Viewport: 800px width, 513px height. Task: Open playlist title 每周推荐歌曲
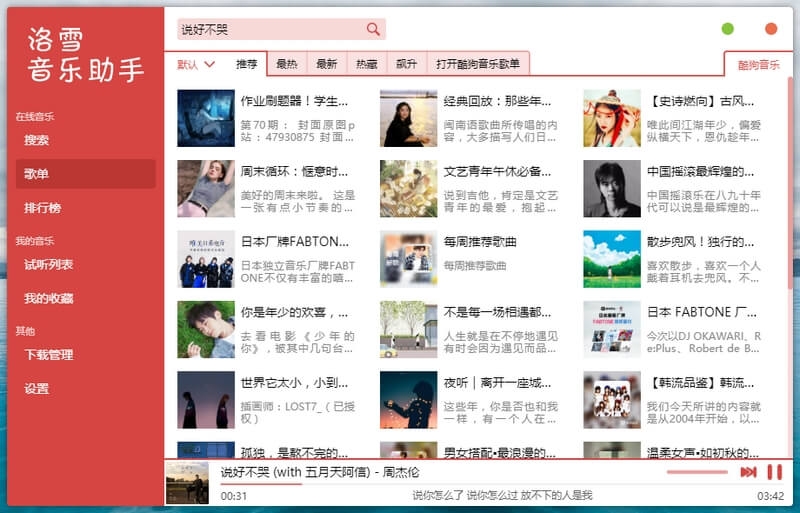point(480,242)
